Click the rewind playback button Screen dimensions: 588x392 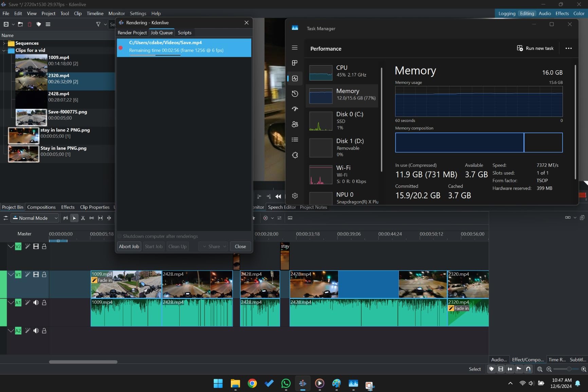coord(278,196)
